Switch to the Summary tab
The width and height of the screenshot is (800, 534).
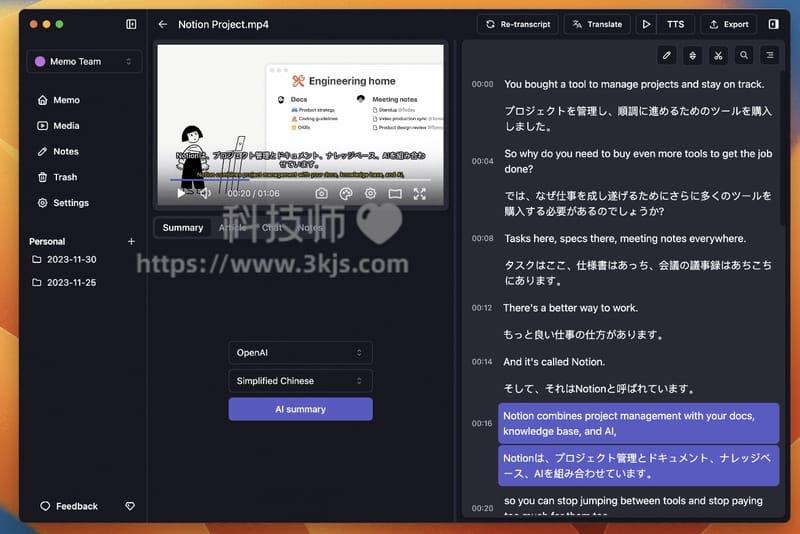183,227
